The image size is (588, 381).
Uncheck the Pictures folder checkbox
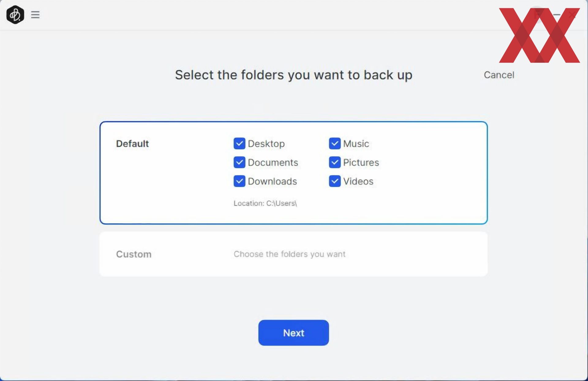[335, 162]
